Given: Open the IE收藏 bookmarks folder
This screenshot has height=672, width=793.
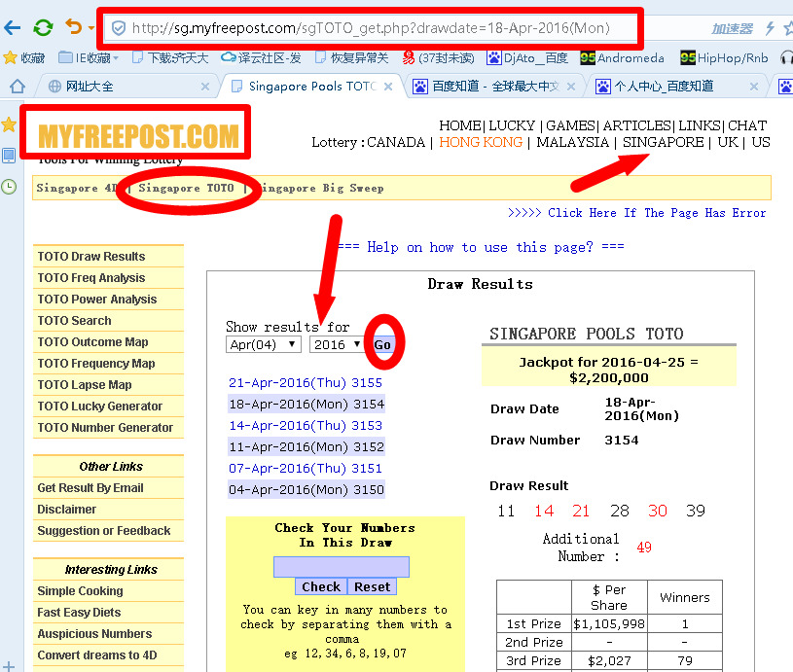Looking at the screenshot, I should pyautogui.click(x=89, y=58).
